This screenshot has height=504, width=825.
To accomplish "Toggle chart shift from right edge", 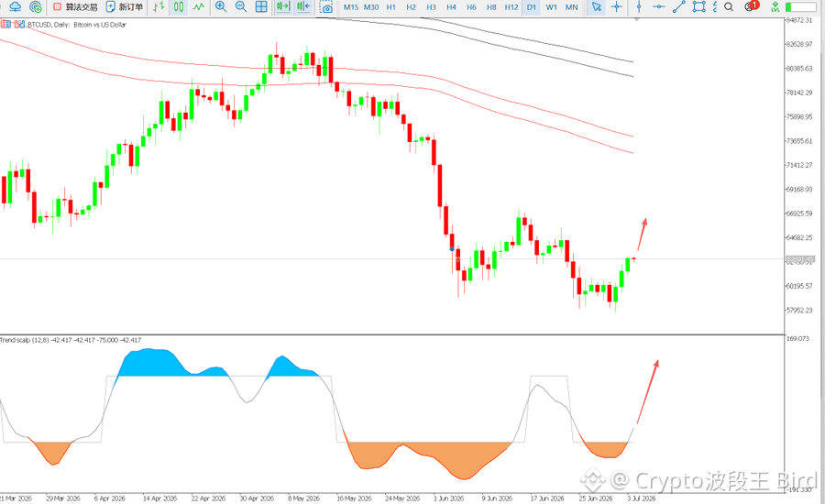I will point(303,6).
